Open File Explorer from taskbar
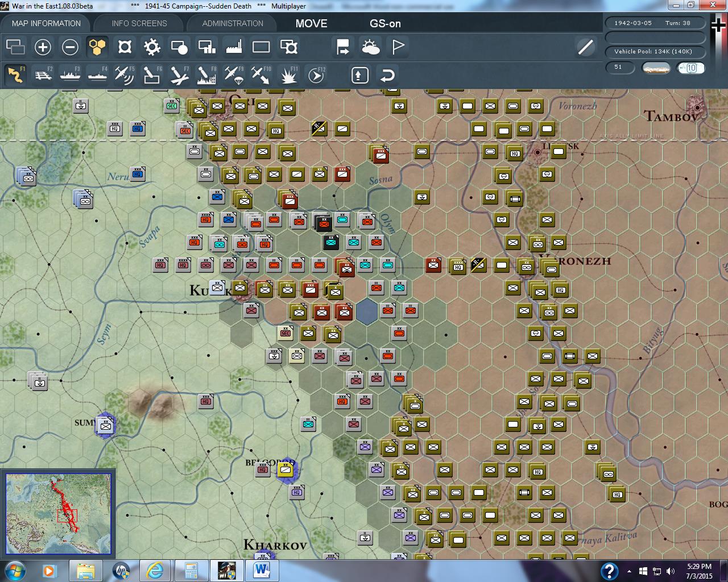The width and height of the screenshot is (728, 582). [x=85, y=570]
